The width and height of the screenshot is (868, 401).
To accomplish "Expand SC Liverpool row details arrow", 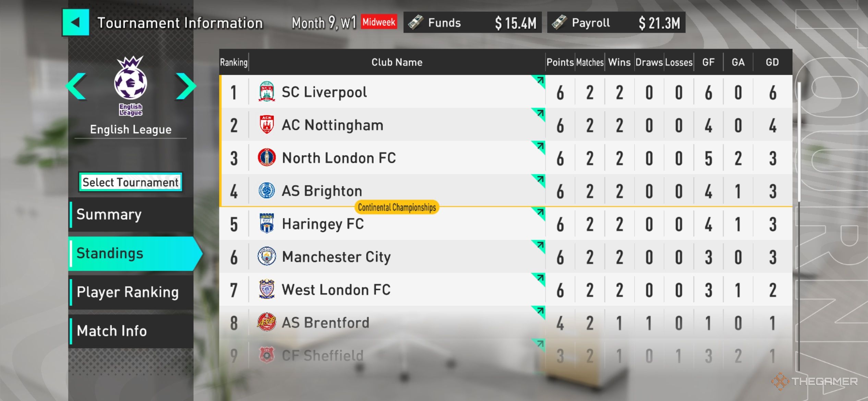I will pos(539,81).
